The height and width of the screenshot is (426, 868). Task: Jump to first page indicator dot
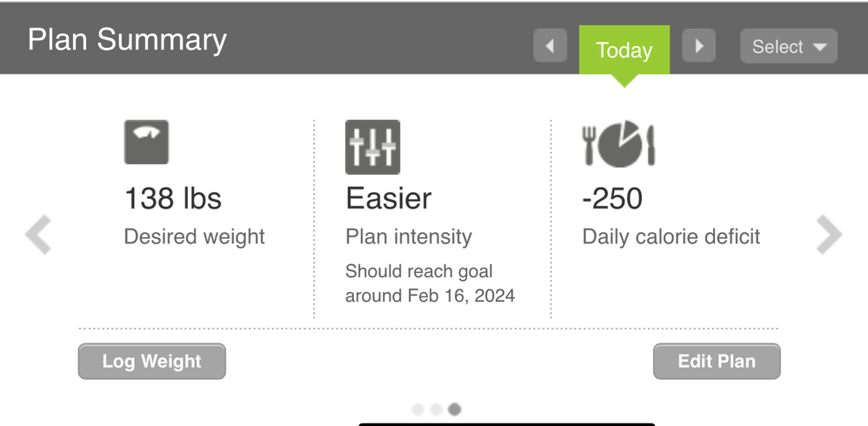[418, 409]
